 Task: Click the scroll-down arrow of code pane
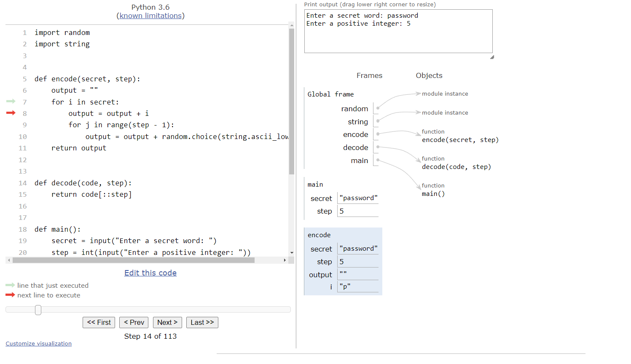click(292, 253)
